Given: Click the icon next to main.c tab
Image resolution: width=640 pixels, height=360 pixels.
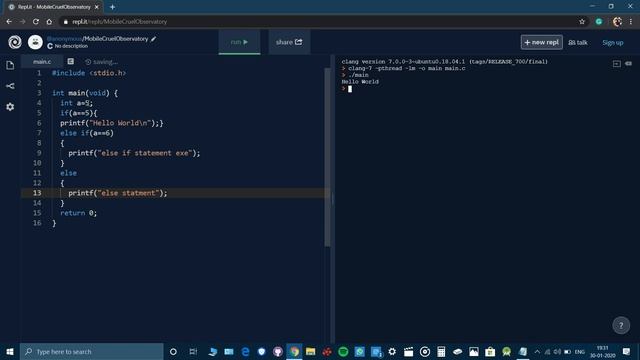Looking at the screenshot, I should click(x=71, y=61).
